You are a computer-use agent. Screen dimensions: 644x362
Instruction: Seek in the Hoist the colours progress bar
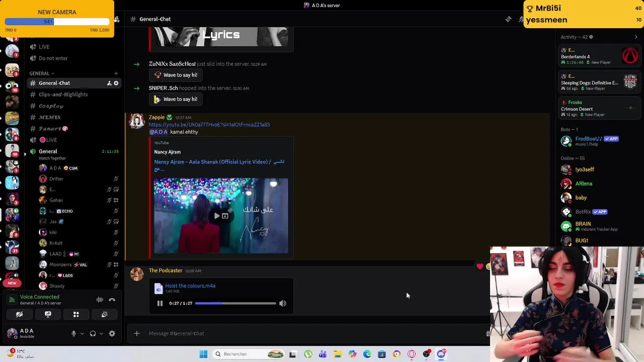click(x=235, y=303)
